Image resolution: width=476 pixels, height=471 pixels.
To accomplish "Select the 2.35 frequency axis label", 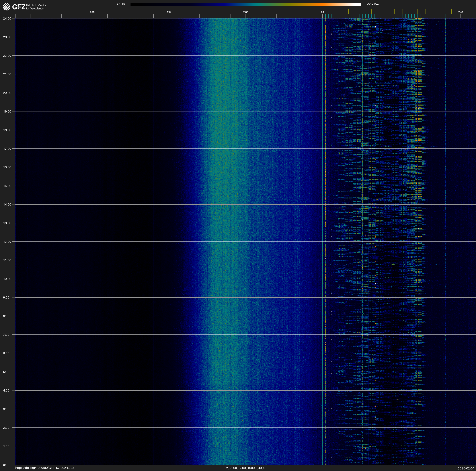I will tap(245, 12).
